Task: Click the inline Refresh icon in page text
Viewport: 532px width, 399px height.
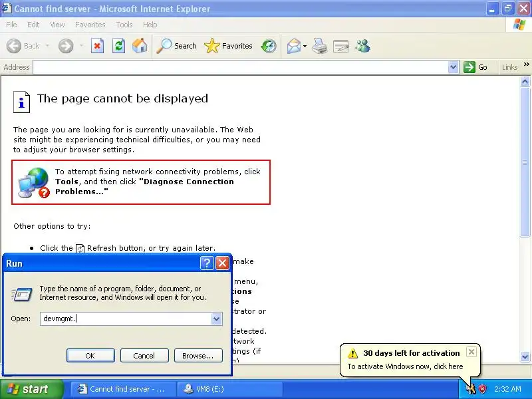Action: [80, 249]
